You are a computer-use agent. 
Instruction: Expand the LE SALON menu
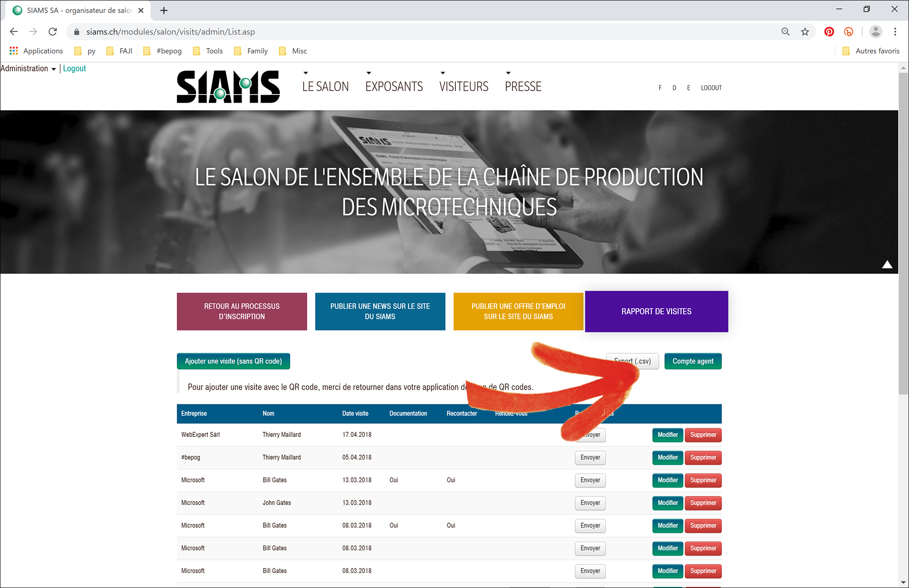(326, 86)
